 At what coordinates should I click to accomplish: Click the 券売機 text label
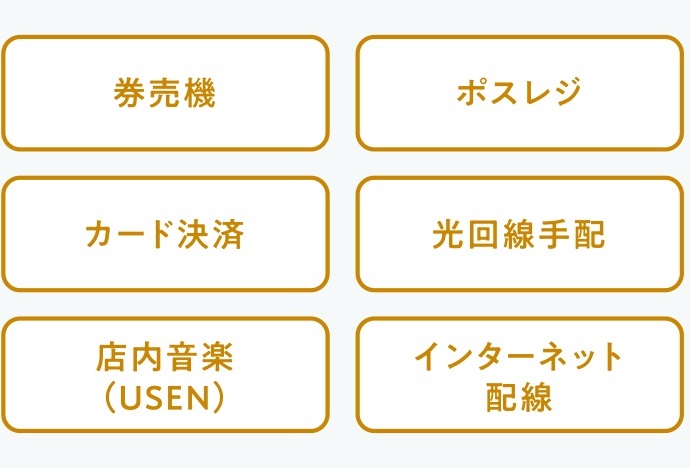coord(165,93)
